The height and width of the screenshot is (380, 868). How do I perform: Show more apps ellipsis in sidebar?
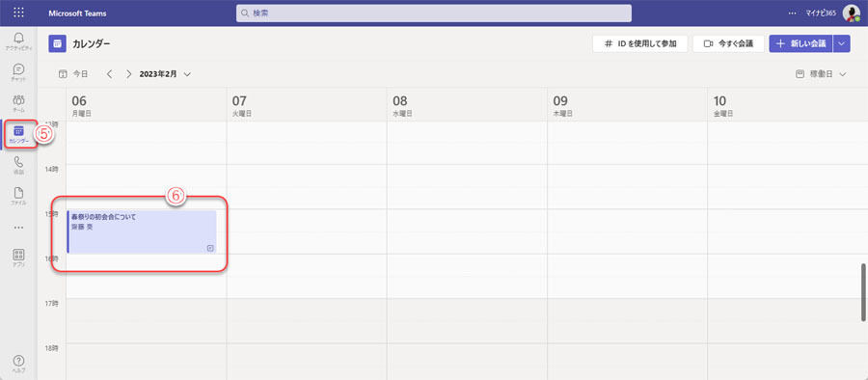(x=19, y=227)
